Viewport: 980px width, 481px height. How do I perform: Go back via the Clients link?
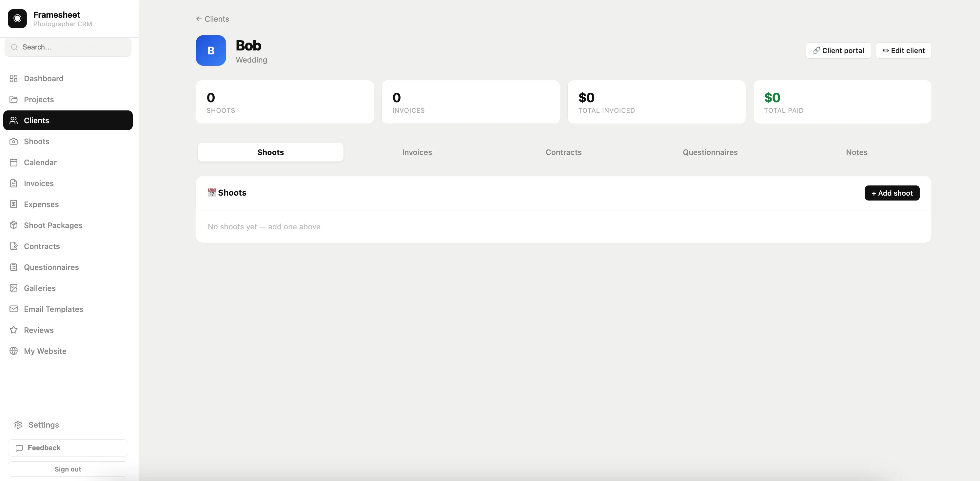pyautogui.click(x=212, y=19)
